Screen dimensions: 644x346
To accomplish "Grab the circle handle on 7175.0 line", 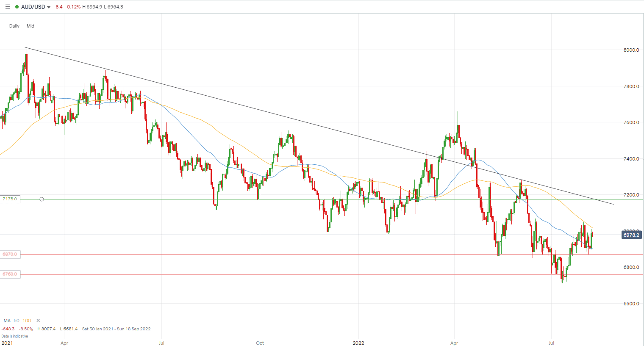I will coord(42,199).
